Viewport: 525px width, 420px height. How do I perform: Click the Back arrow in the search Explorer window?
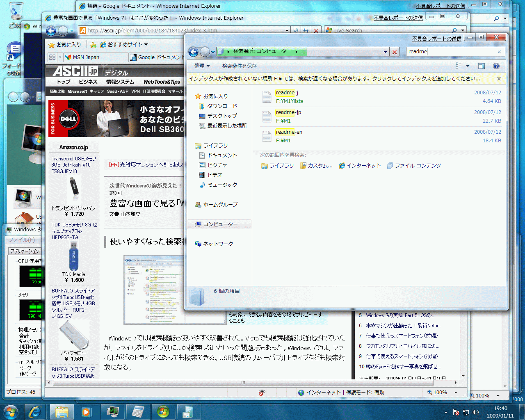pos(193,52)
